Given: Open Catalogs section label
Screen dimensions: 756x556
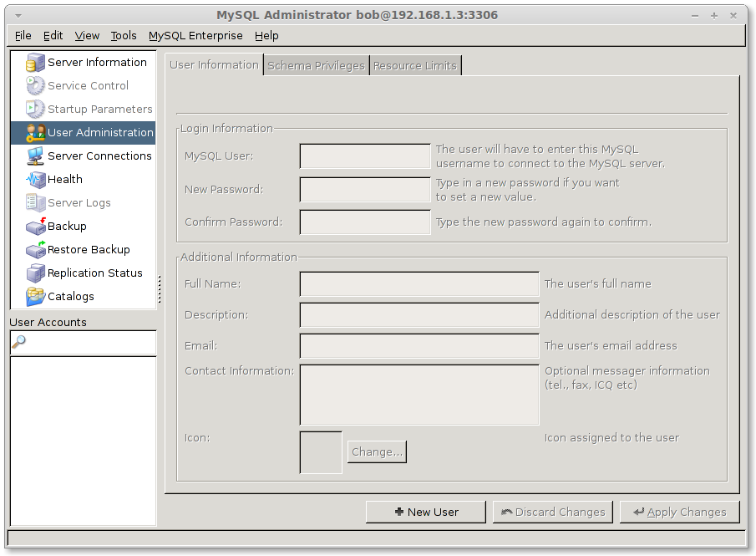Looking at the screenshot, I should (x=71, y=296).
